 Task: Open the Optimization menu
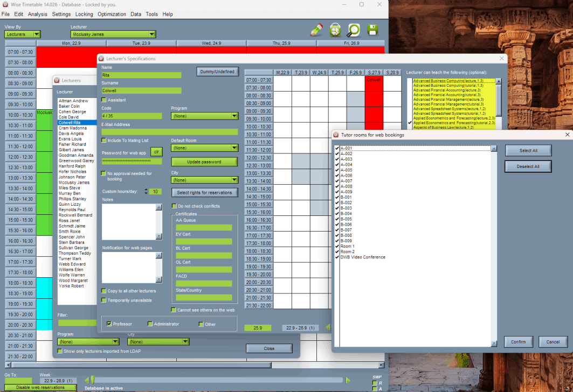coord(111,14)
